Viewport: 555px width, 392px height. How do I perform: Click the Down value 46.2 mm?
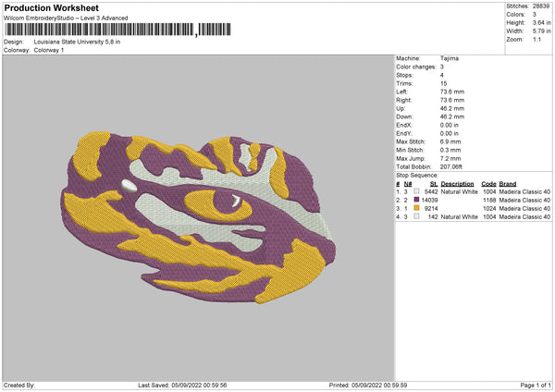coord(452,116)
